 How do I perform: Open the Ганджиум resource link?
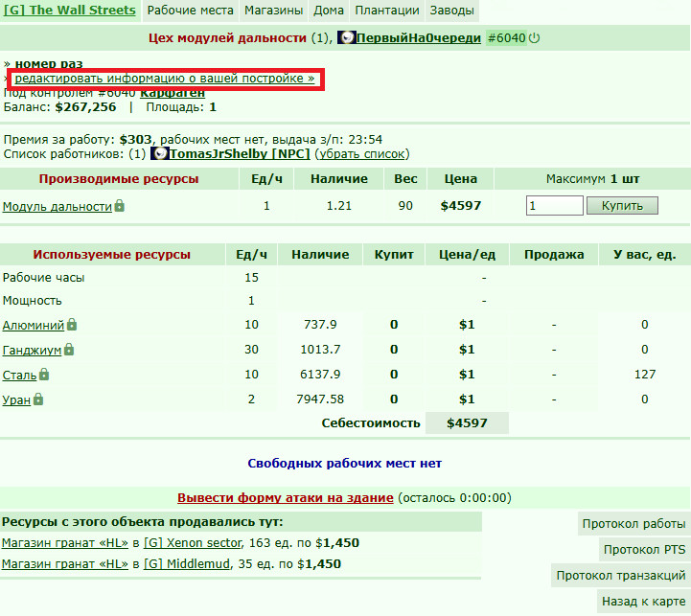tap(33, 351)
